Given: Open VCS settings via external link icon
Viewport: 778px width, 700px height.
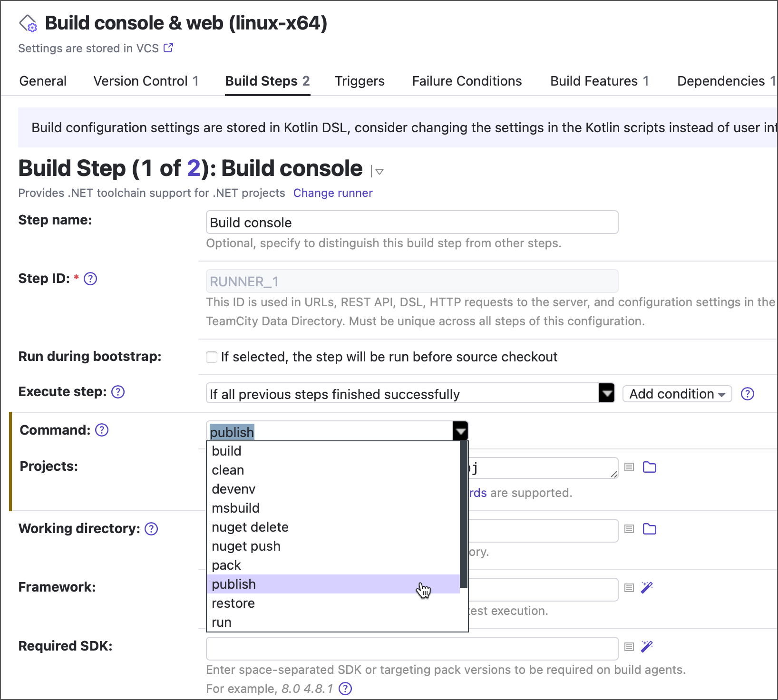Looking at the screenshot, I should (168, 47).
